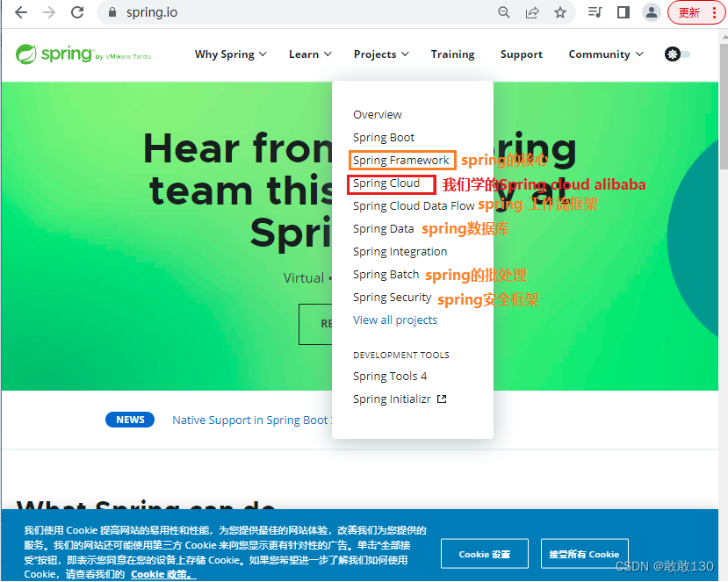Select Training in the navigation bar
The image size is (728, 582).
point(452,54)
